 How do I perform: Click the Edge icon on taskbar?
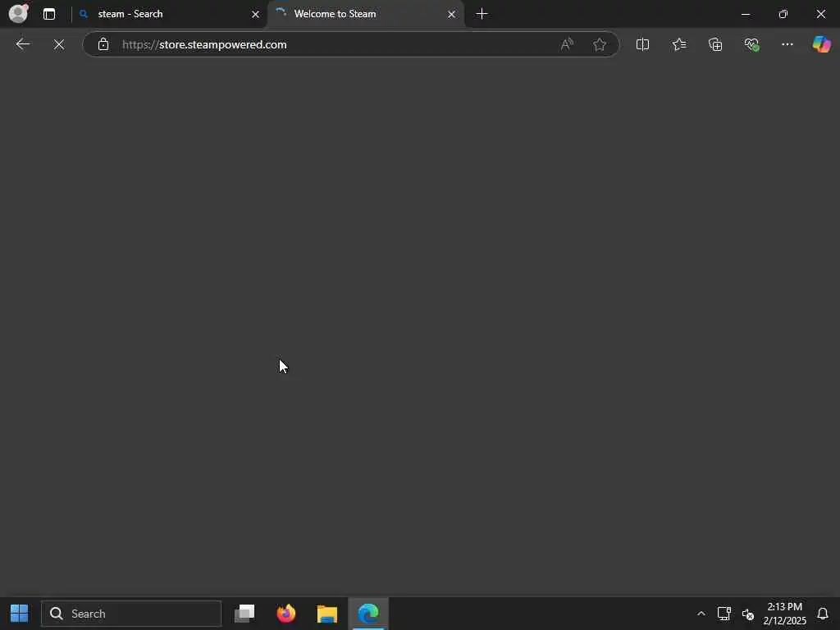[x=368, y=614]
